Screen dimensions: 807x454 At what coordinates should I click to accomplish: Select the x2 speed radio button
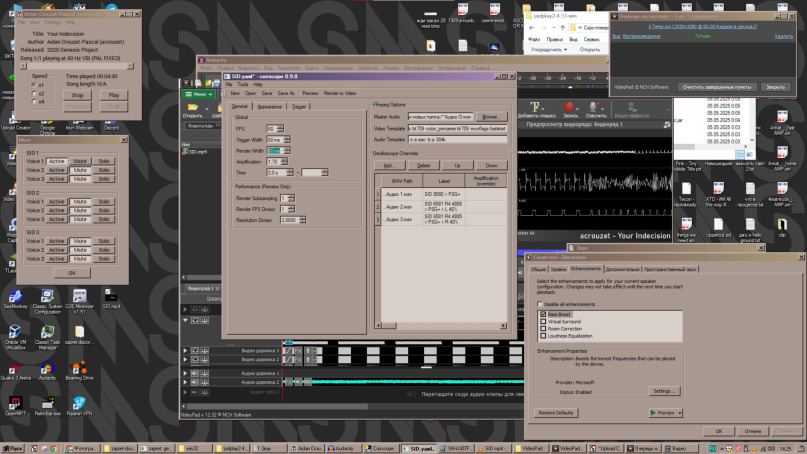pyautogui.click(x=34, y=93)
